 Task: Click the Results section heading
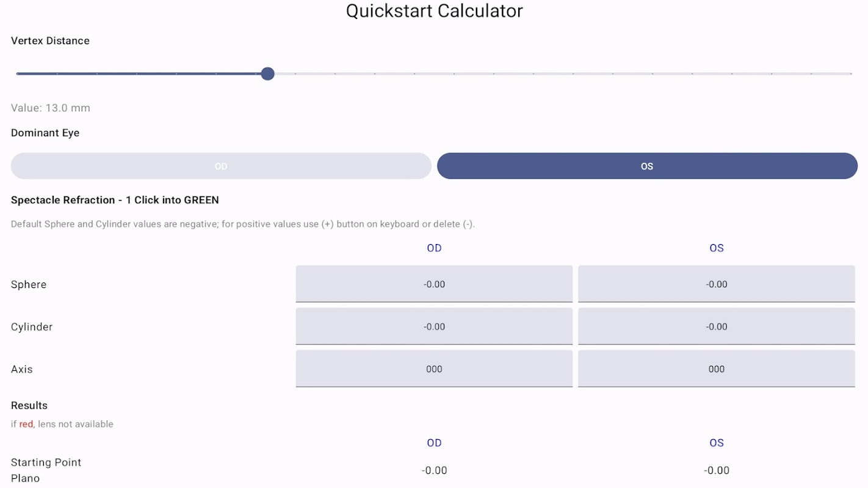pyautogui.click(x=29, y=406)
